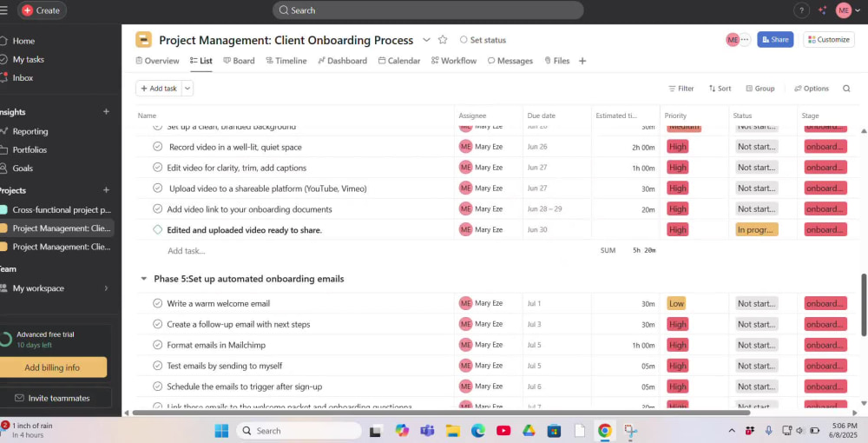The image size is (868, 443).
Task: Open the project's yellow list icon
Action: (x=144, y=40)
